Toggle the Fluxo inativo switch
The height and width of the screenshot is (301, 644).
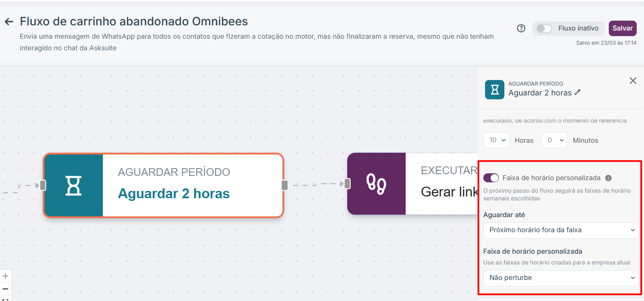tap(544, 28)
